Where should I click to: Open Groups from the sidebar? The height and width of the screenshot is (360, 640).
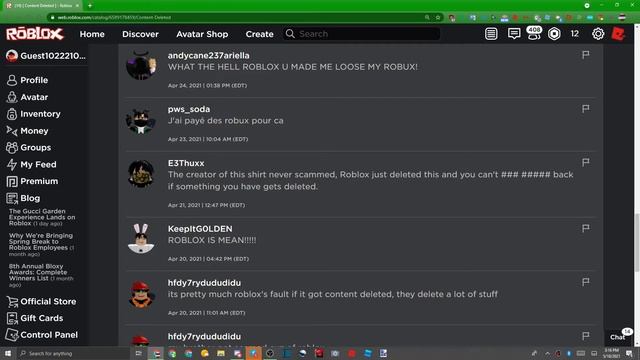point(29,147)
